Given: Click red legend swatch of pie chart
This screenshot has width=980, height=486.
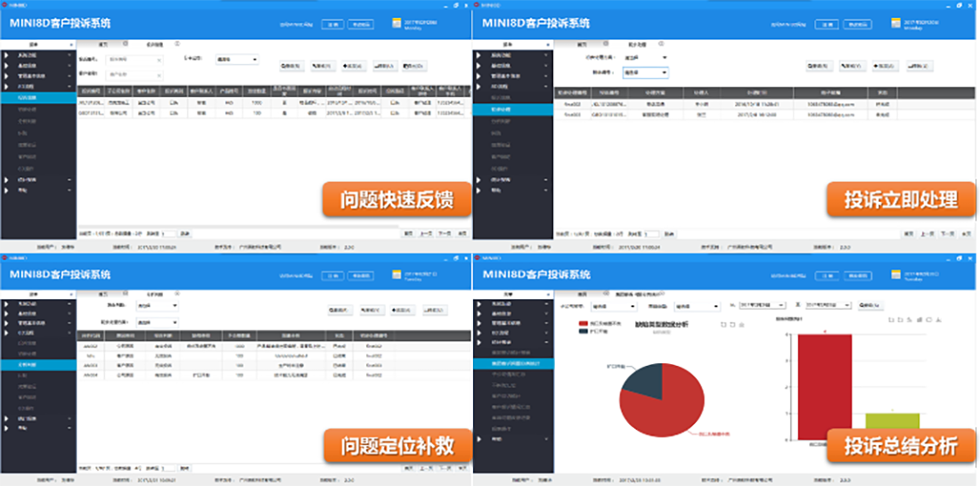Looking at the screenshot, I should tap(584, 324).
